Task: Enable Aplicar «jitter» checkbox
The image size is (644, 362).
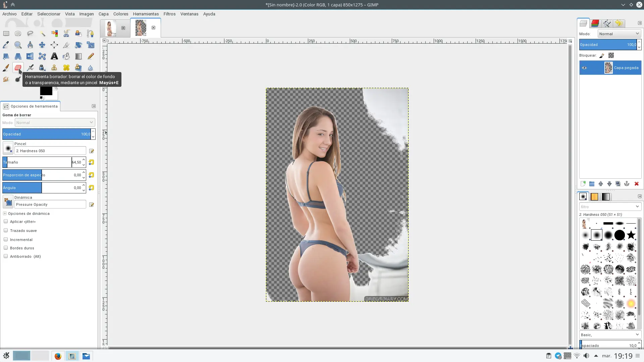Action: [x=6, y=222]
